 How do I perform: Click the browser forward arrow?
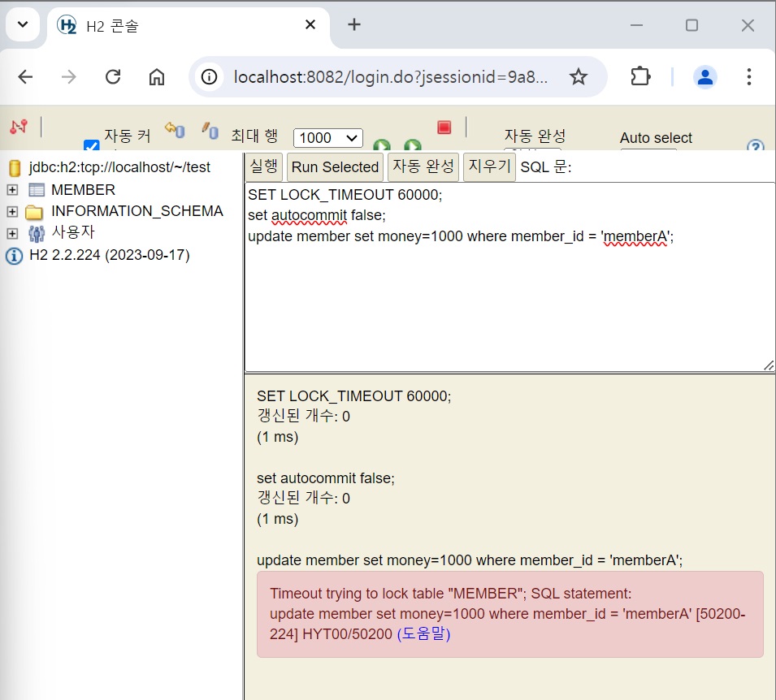[x=69, y=76]
